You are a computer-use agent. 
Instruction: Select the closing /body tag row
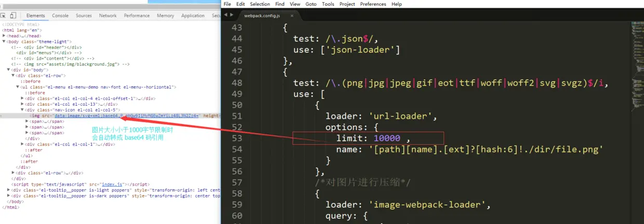[x=15, y=202]
